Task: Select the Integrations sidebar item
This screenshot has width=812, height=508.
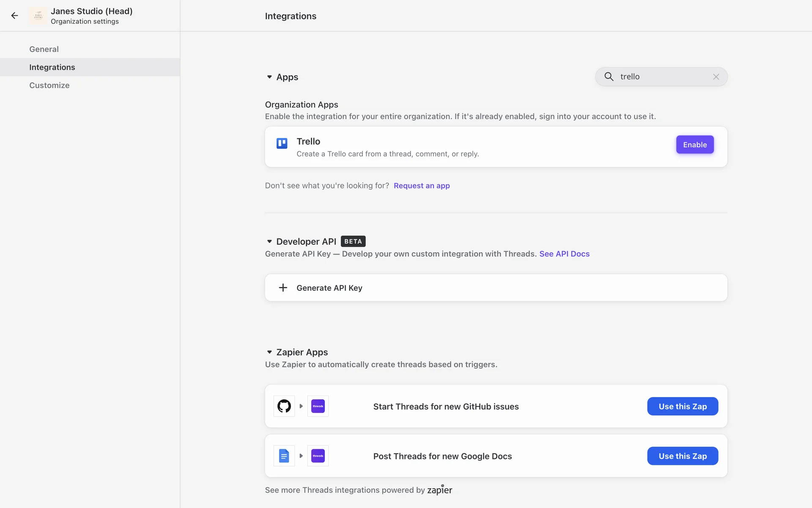Action: tap(52, 67)
